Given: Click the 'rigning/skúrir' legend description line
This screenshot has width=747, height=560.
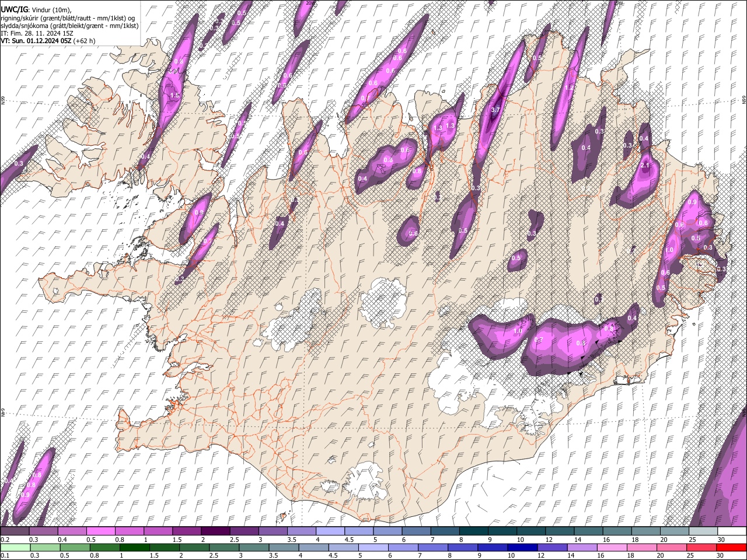Looking at the screenshot, I should click(x=68, y=18).
